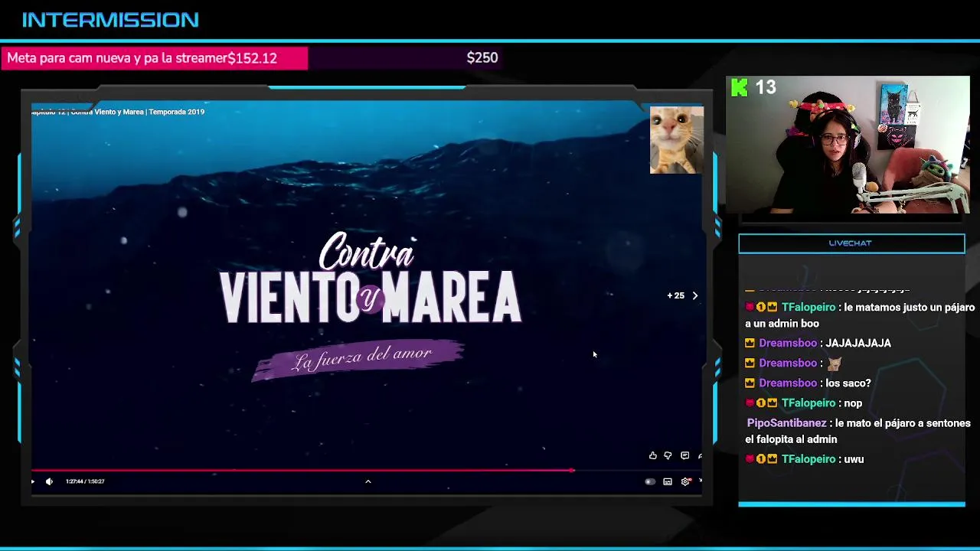Open the video comments icon

[684, 456]
